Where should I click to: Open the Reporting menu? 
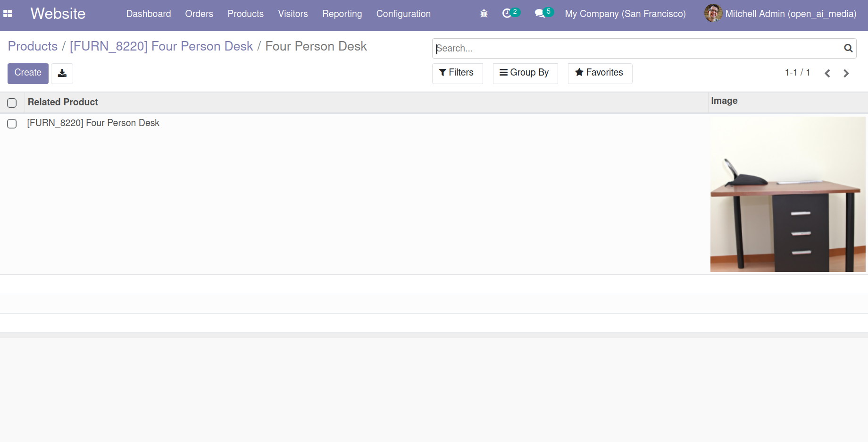click(x=342, y=14)
